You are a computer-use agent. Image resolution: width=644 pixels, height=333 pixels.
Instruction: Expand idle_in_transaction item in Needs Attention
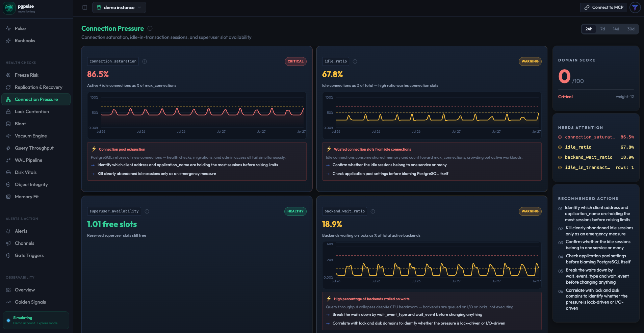coord(596,168)
